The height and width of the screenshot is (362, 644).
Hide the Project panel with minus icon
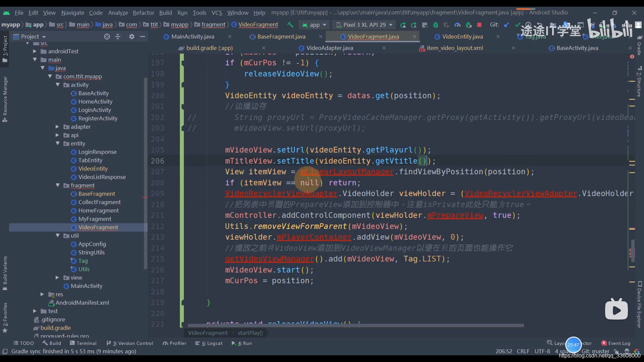(x=143, y=37)
